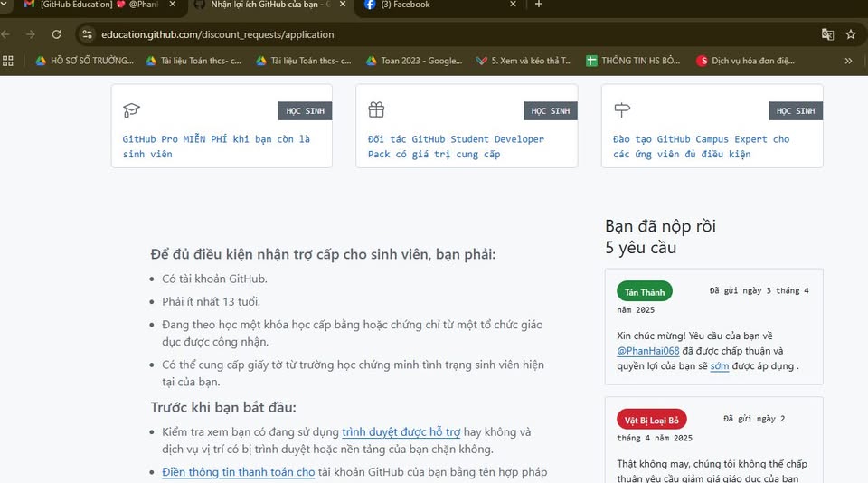Viewport: 868px width, 483px height.
Task: Click HỌC SINH label on GitHub Pro card
Action: coord(305,110)
